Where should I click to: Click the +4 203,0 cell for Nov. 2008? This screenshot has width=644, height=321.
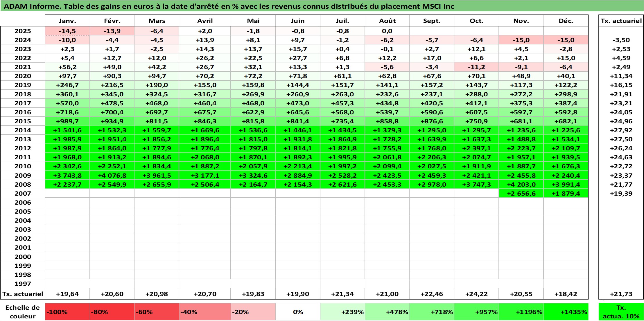[521, 185]
